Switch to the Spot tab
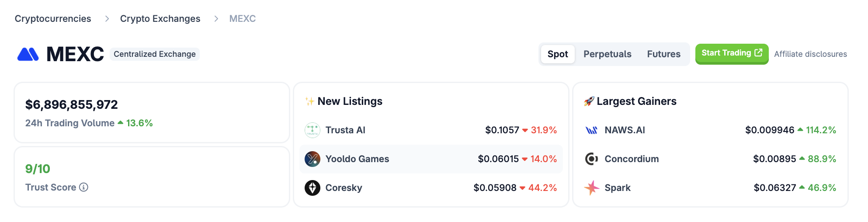868x222 pixels. pyautogui.click(x=558, y=54)
